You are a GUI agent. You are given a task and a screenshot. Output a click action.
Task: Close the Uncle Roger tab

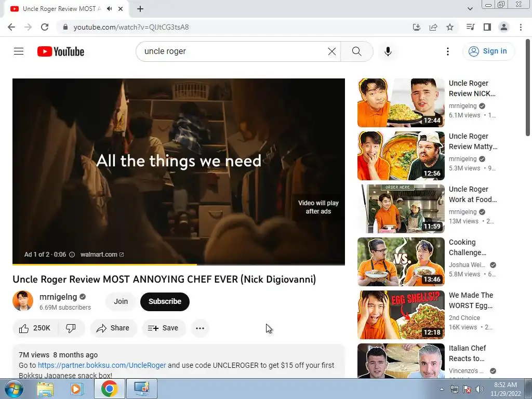[121, 9]
